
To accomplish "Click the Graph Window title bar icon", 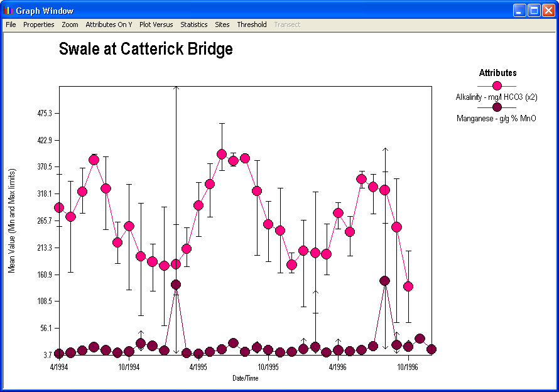I will pyautogui.click(x=8, y=10).
